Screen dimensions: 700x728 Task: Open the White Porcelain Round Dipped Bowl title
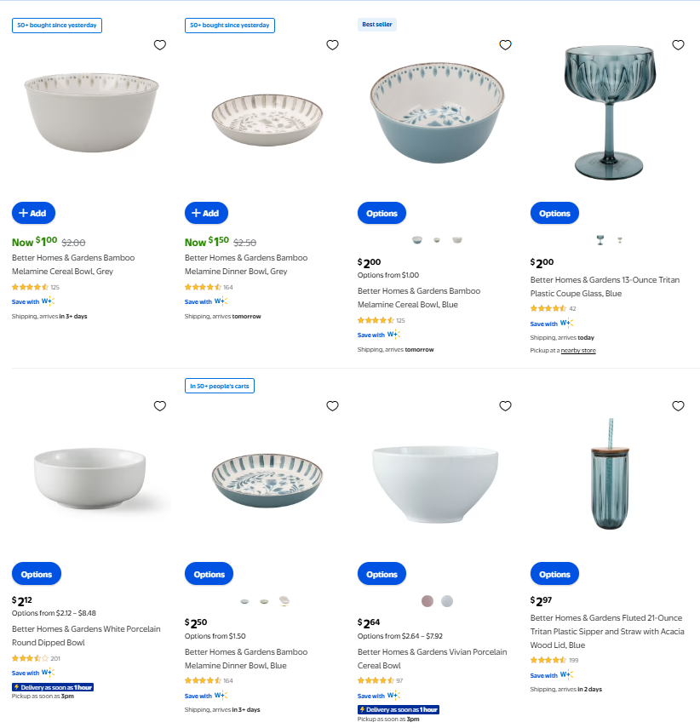point(86,636)
